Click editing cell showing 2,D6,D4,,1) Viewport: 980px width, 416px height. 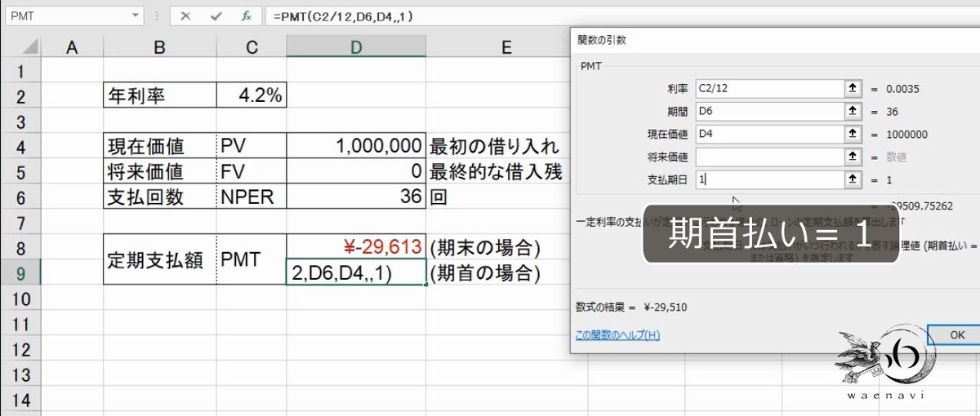(x=356, y=273)
